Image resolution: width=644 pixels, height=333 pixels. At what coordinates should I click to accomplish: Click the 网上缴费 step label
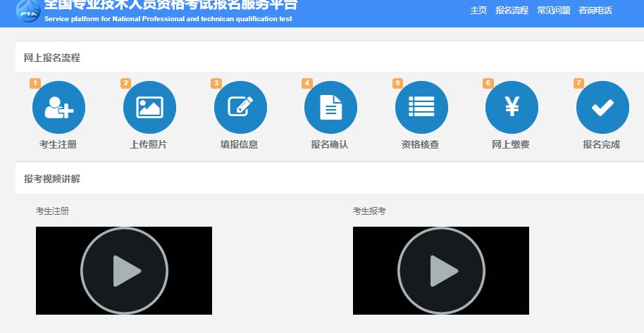[x=511, y=144]
